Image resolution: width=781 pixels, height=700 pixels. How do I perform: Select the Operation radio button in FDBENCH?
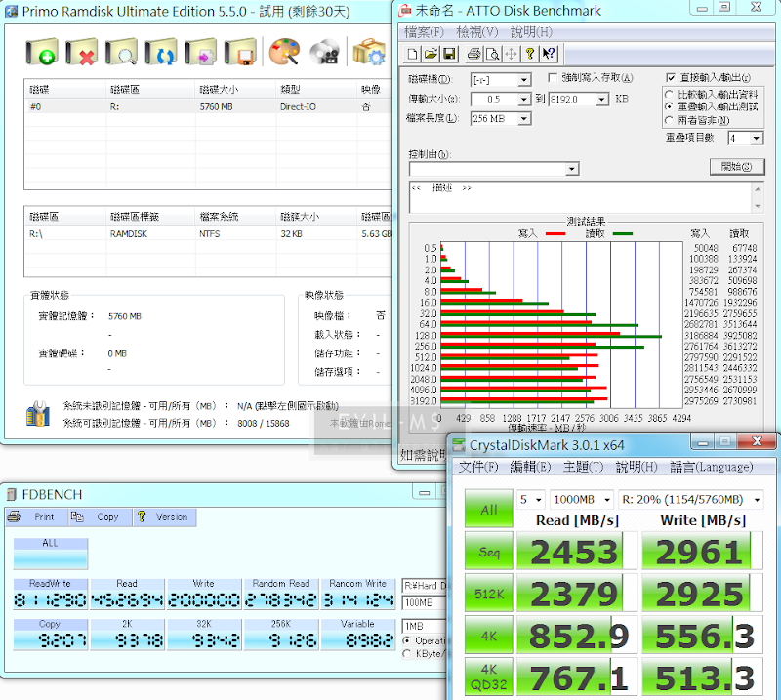pos(407,640)
